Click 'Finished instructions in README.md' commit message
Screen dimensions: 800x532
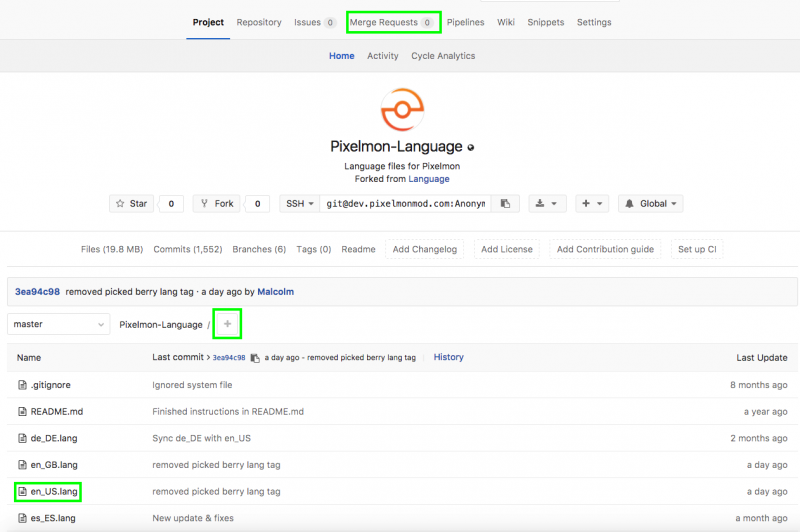click(228, 411)
